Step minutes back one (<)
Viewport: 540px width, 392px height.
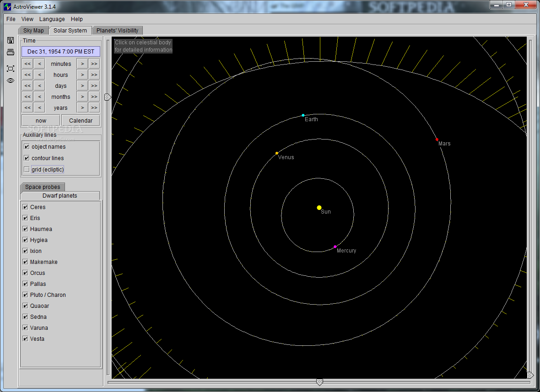40,64
